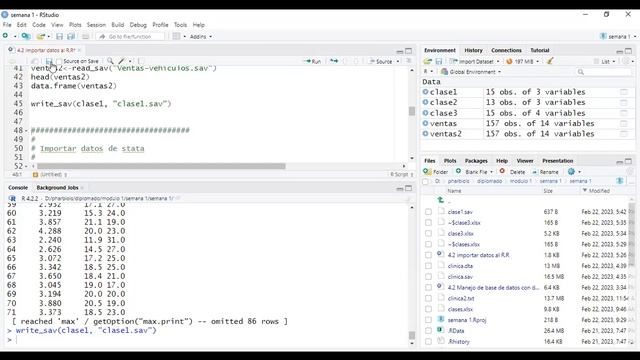Click the main toolbar Save icon
Image resolution: width=640 pixels, height=360 pixels.
tap(59, 36)
